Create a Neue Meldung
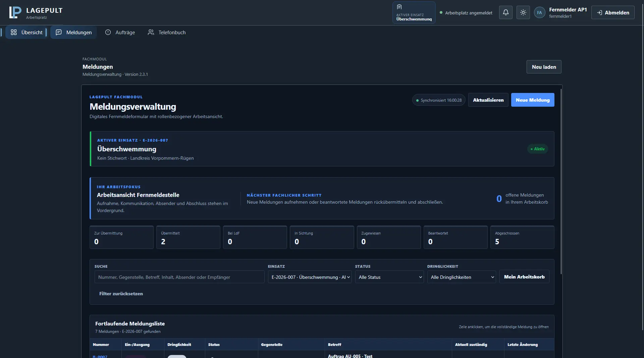 (532, 100)
